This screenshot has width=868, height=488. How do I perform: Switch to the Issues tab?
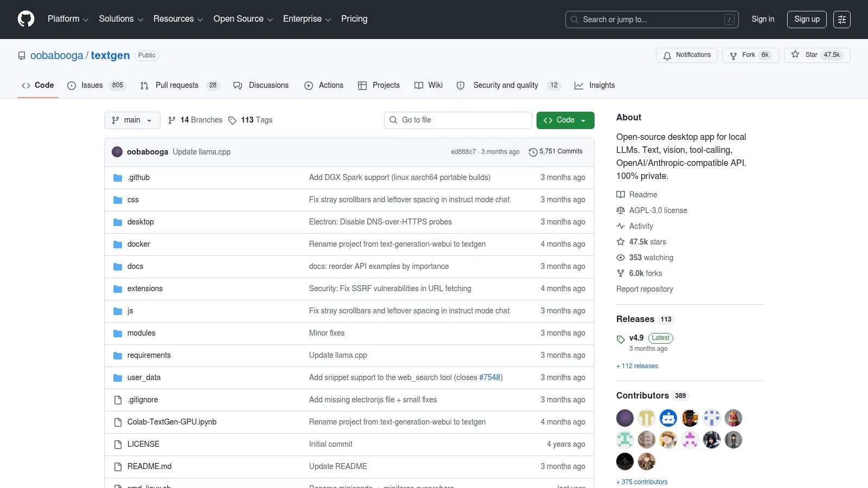point(97,86)
